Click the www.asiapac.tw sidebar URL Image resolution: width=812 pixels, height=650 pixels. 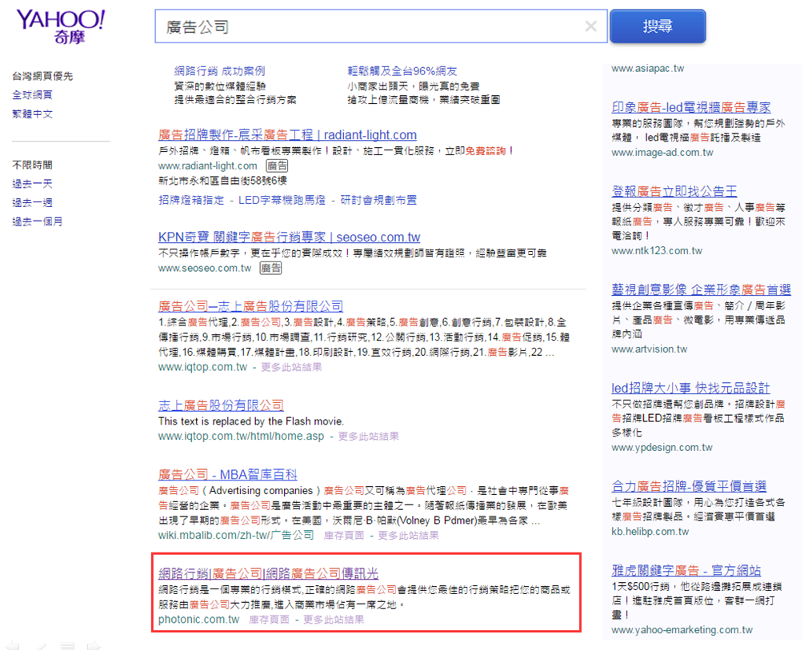[x=648, y=68]
